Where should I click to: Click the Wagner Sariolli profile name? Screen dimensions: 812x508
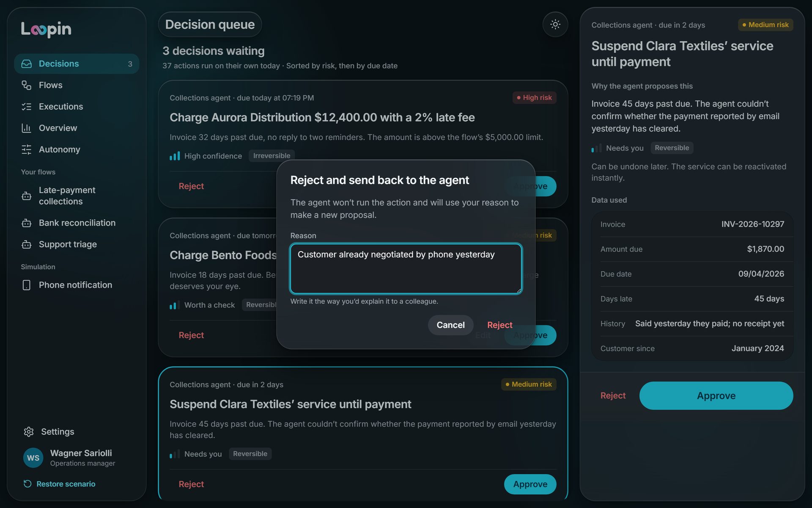pos(81,453)
